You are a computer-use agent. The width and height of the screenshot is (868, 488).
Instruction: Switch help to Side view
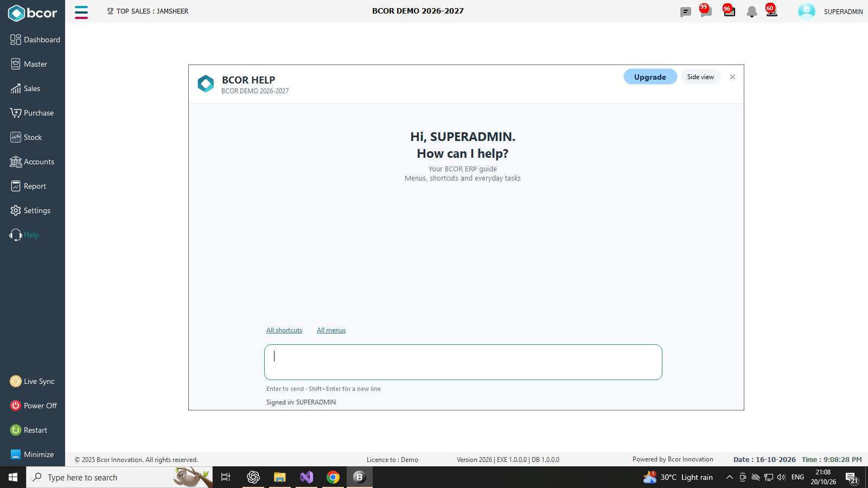700,76
